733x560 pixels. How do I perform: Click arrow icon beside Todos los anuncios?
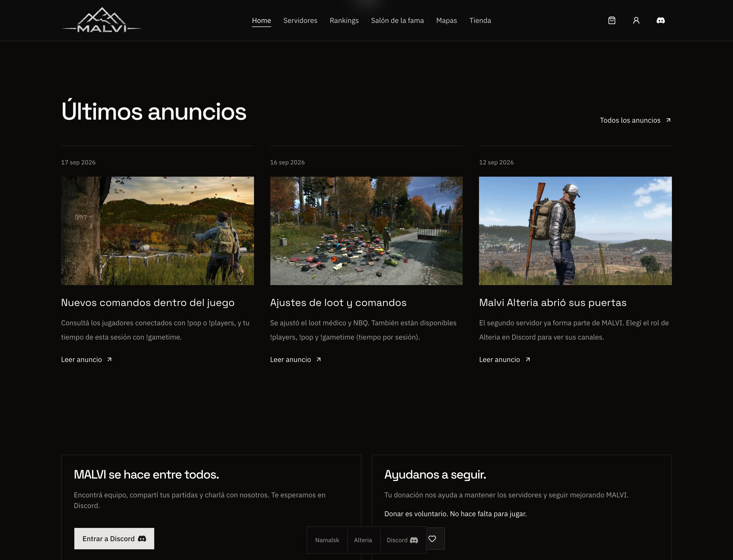[x=668, y=120]
